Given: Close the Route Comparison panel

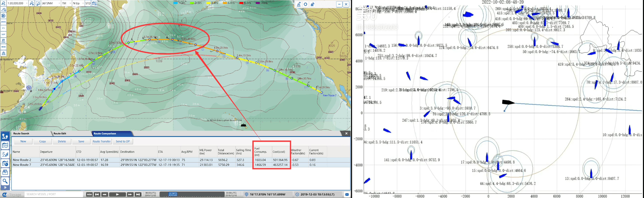Looking at the screenshot, I should (x=346, y=134).
